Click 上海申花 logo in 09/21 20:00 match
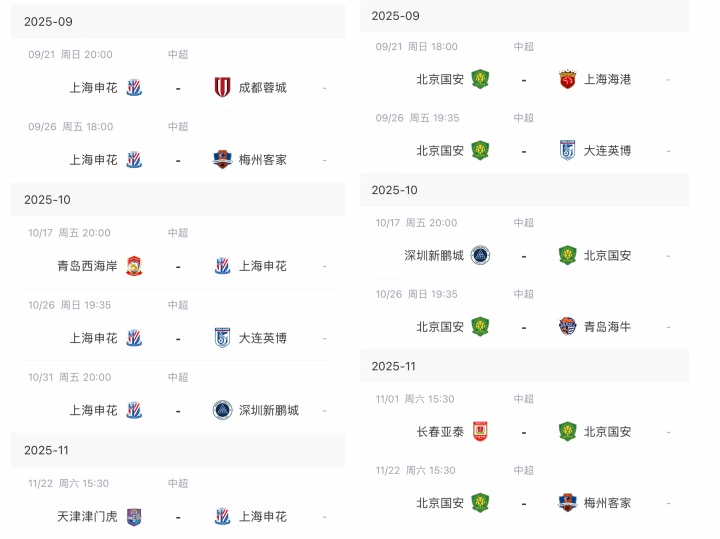The width and height of the screenshot is (720, 539). click(134, 87)
